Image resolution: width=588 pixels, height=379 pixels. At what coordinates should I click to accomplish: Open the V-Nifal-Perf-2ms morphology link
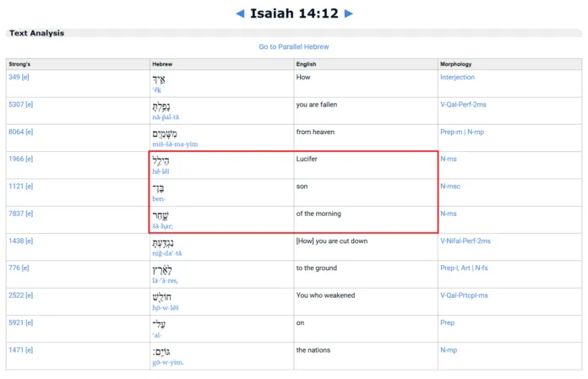[x=465, y=241]
